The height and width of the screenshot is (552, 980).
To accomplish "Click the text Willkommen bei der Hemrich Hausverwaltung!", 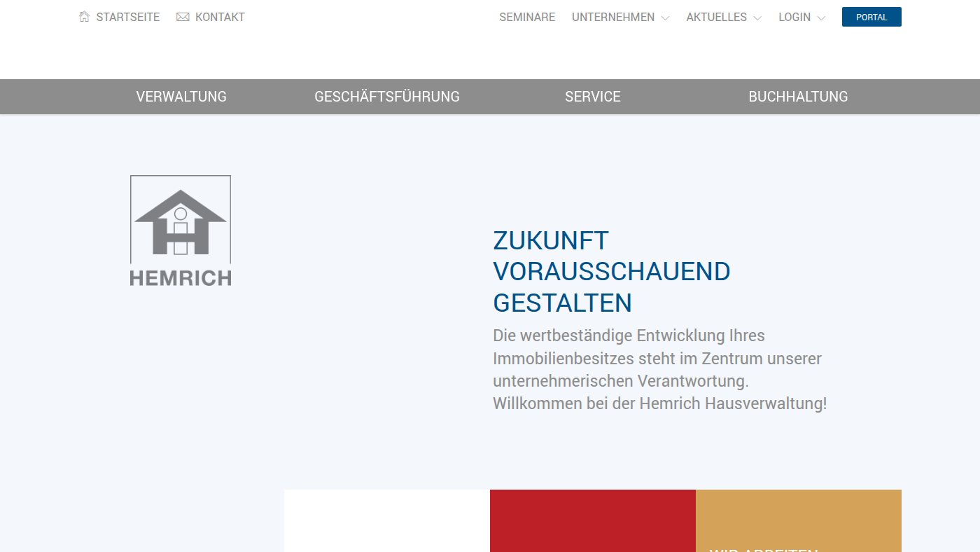I will pyautogui.click(x=659, y=404).
